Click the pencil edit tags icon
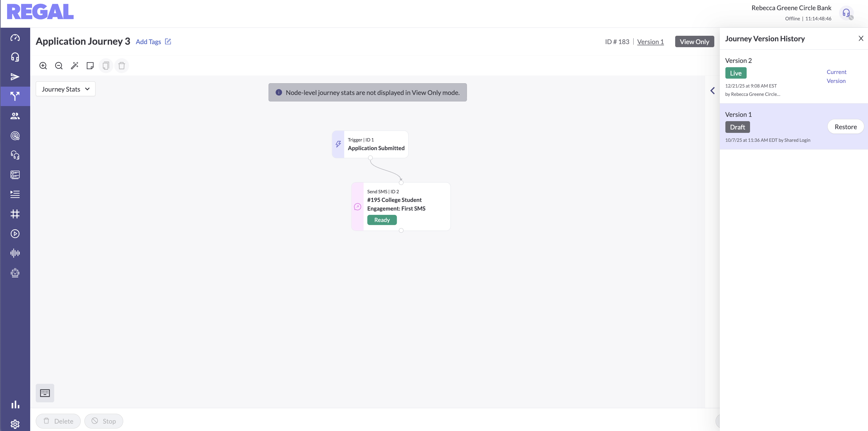The height and width of the screenshot is (431, 868). [x=168, y=42]
